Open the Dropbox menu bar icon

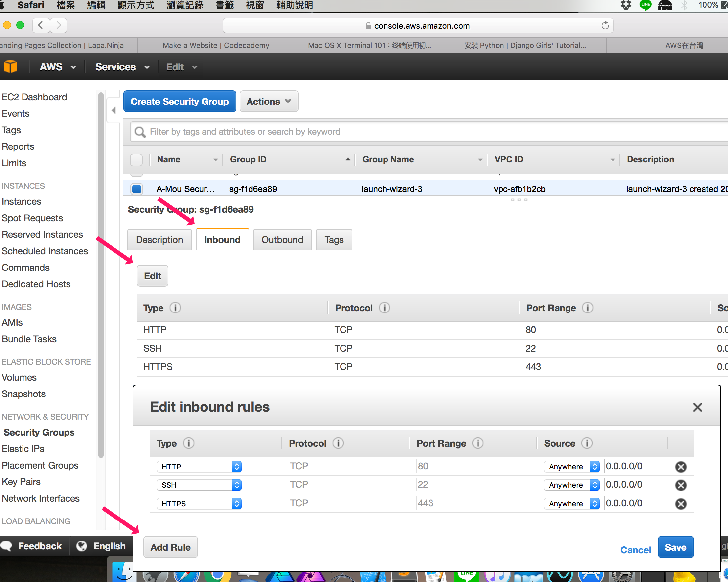click(x=626, y=5)
